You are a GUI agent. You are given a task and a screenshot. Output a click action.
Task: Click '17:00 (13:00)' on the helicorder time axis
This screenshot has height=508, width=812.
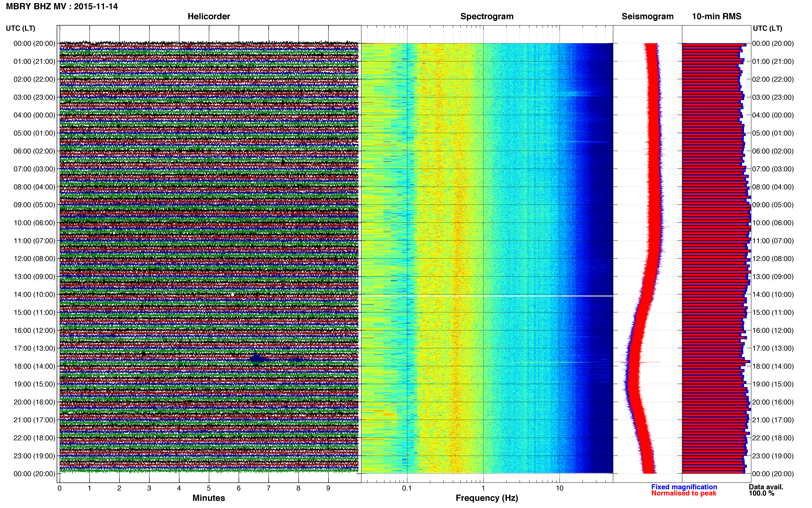coord(34,348)
